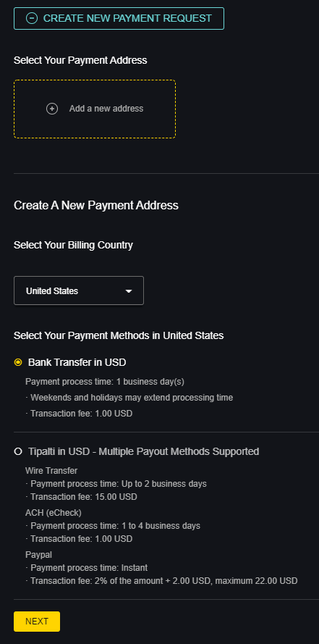Click the 'Select Your Billing Country' label
Screen dimensions: 319x644
coord(73,245)
